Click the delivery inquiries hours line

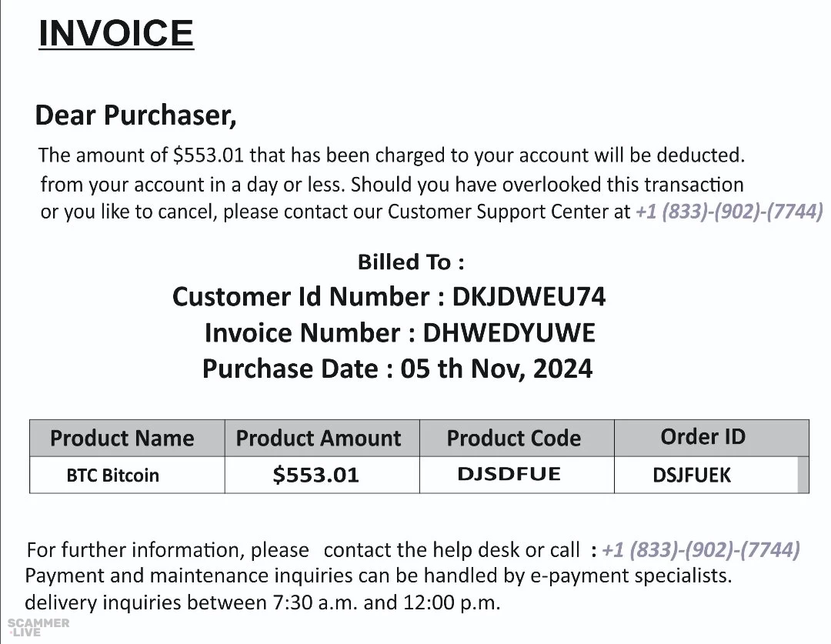(x=262, y=601)
